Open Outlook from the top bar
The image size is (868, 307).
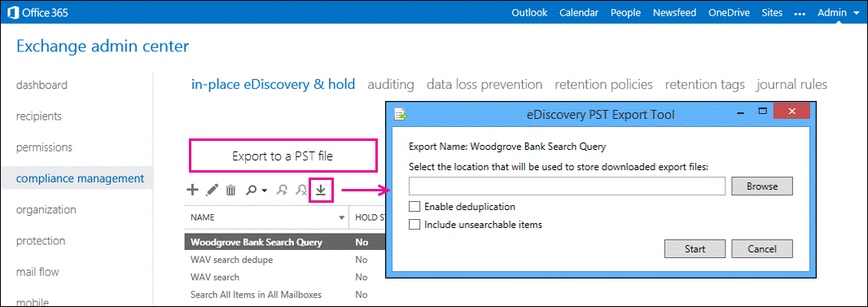point(529,12)
